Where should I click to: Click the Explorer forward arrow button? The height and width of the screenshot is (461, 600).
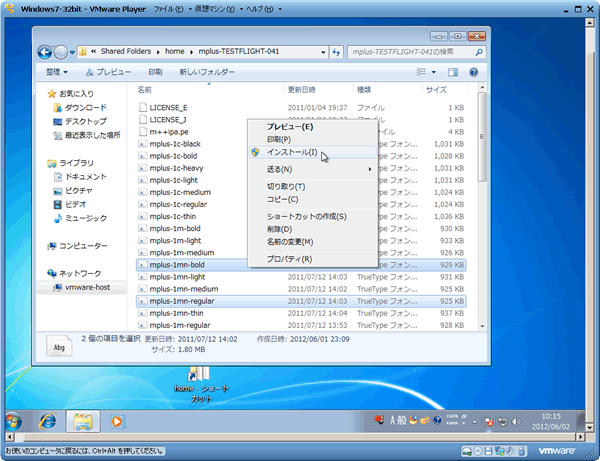(60, 52)
